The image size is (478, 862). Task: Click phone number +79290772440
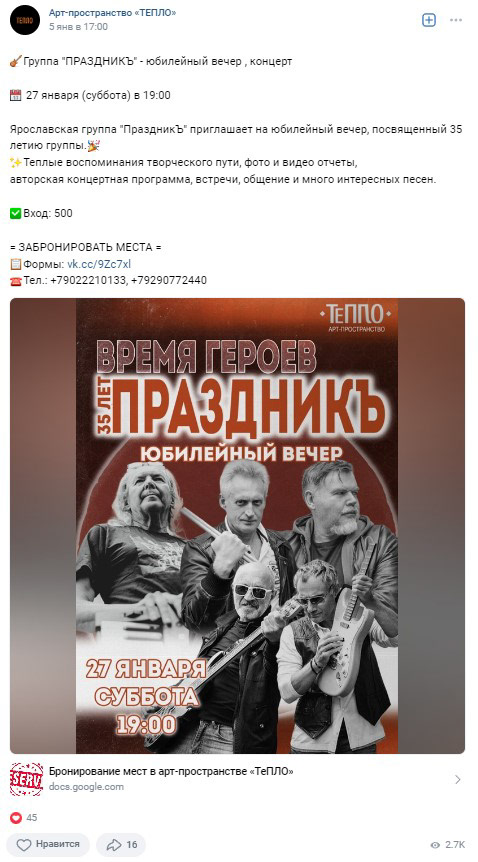click(x=169, y=280)
